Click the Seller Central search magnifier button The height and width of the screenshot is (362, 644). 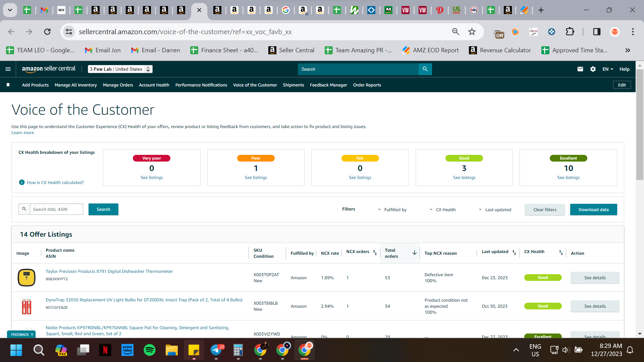tap(425, 69)
